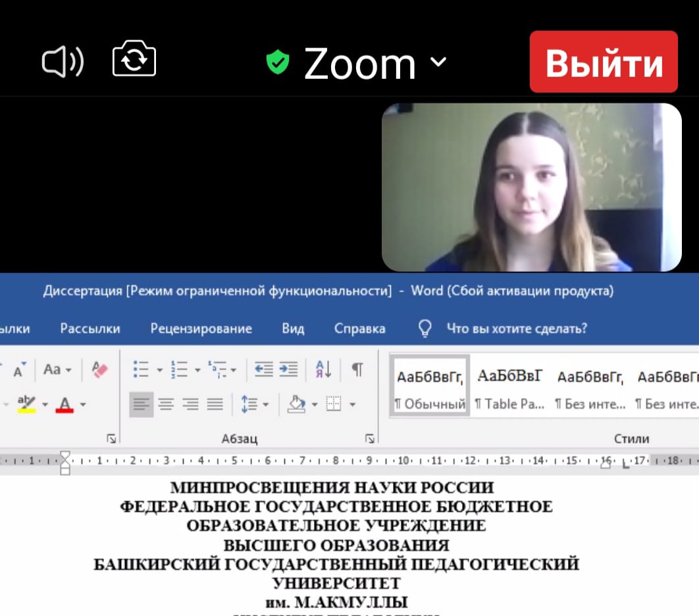Apply the yellow text highlight color
This screenshot has width=699, height=616.
(27, 404)
